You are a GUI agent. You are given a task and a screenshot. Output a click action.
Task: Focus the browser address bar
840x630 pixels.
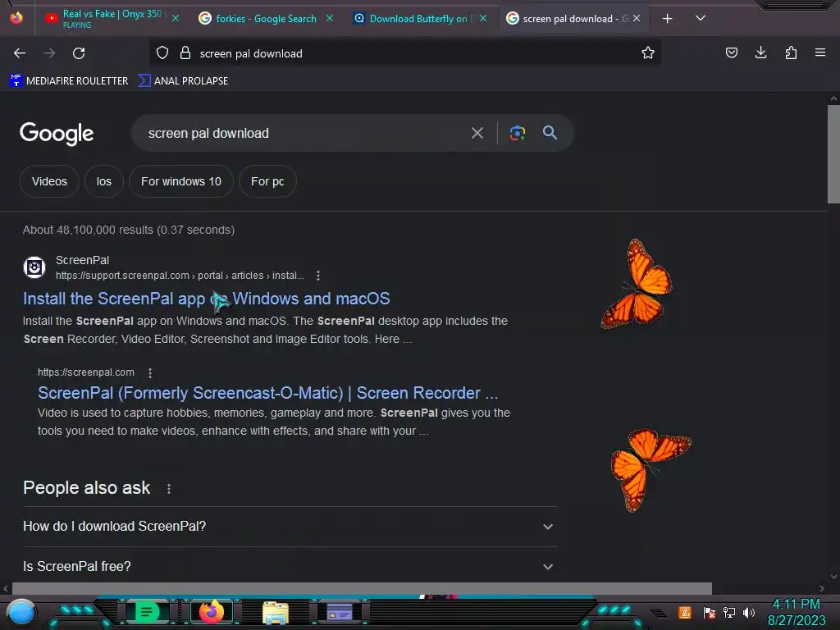(x=404, y=53)
